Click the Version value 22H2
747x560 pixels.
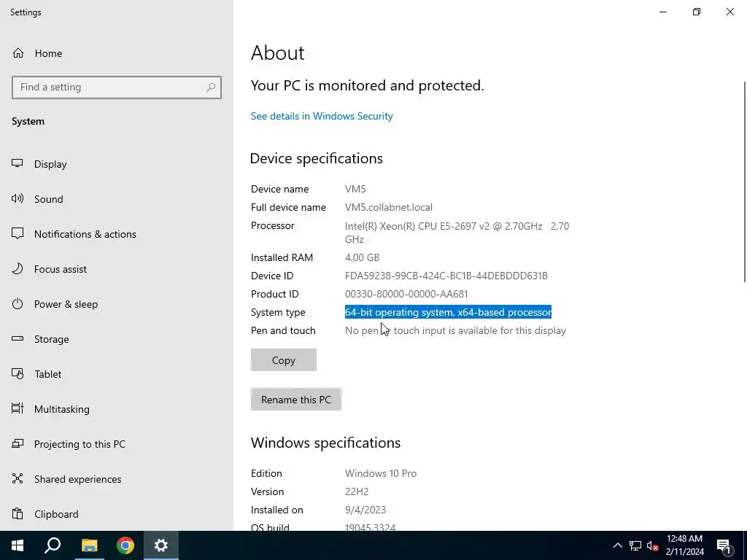pyautogui.click(x=357, y=491)
